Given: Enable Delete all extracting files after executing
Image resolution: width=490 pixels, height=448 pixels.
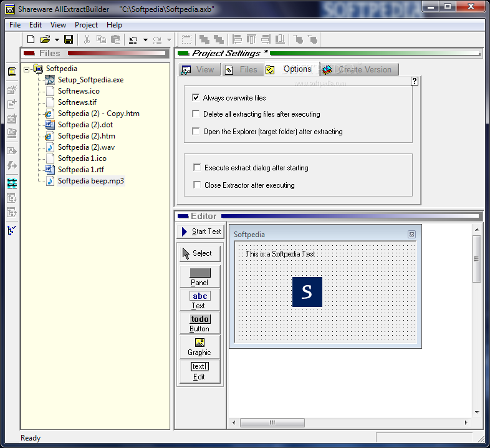Looking at the screenshot, I should 196,114.
